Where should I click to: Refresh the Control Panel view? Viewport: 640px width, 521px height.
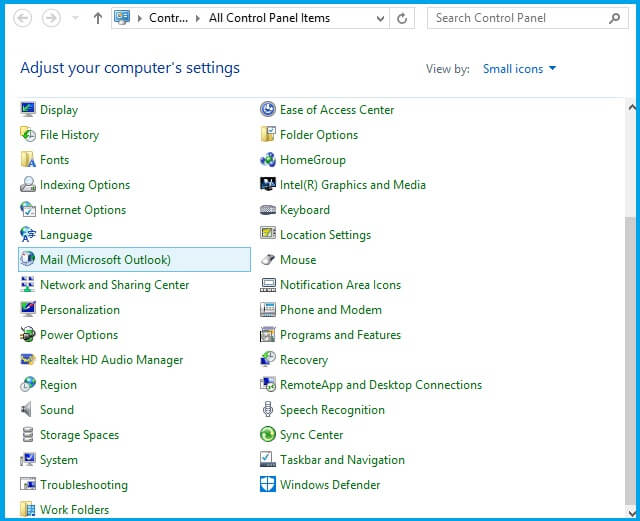coord(402,18)
